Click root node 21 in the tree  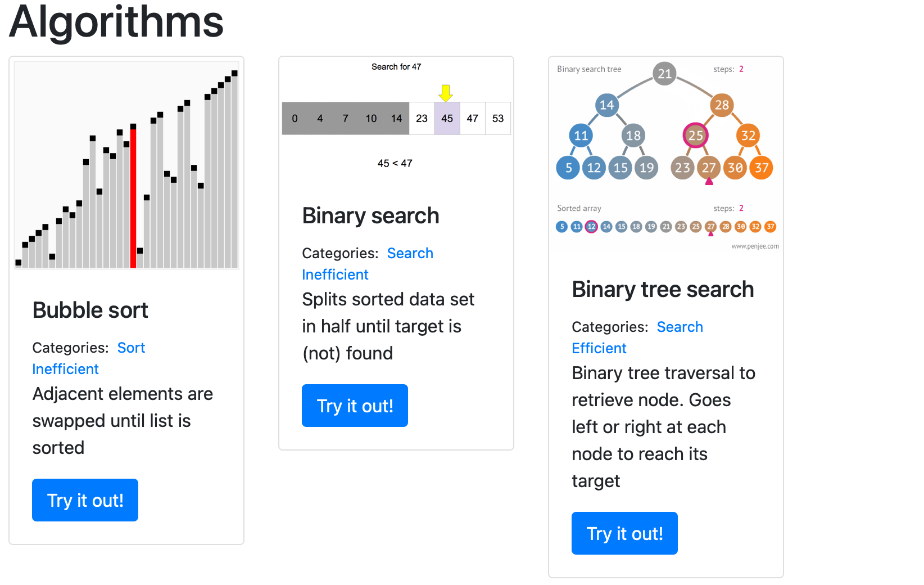pyautogui.click(x=664, y=74)
